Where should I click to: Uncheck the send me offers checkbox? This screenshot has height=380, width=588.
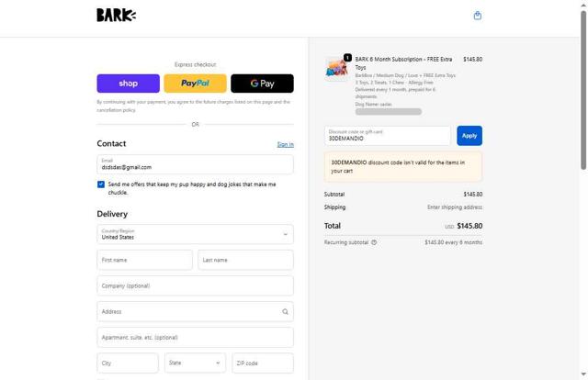point(101,184)
